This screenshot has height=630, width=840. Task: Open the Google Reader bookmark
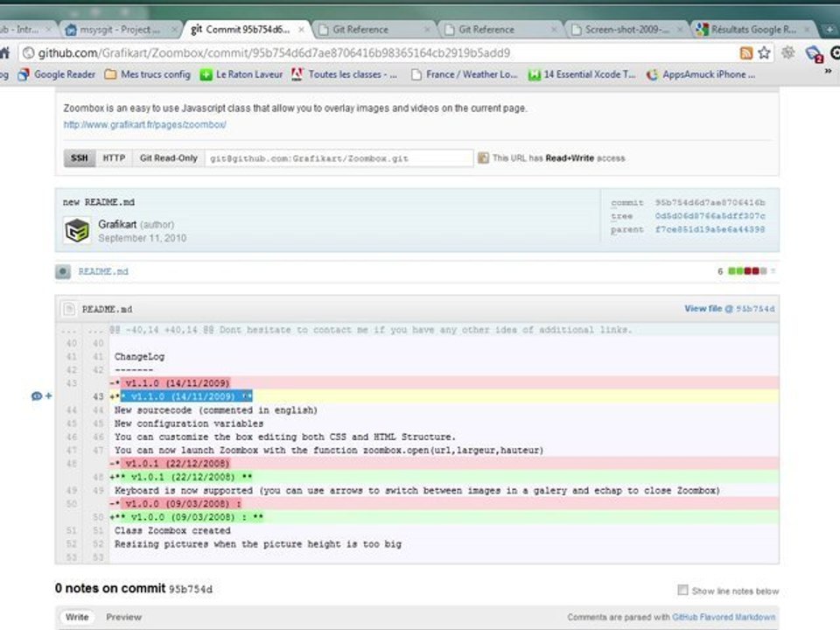pos(56,74)
